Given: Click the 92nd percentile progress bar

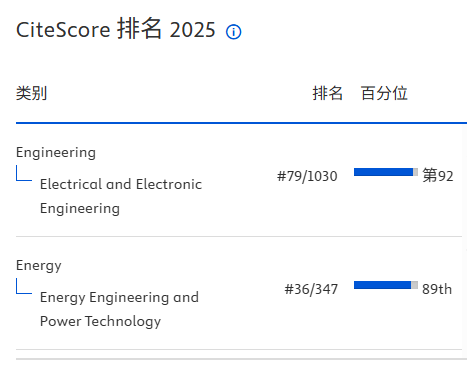Looking at the screenshot, I should tap(386, 172).
